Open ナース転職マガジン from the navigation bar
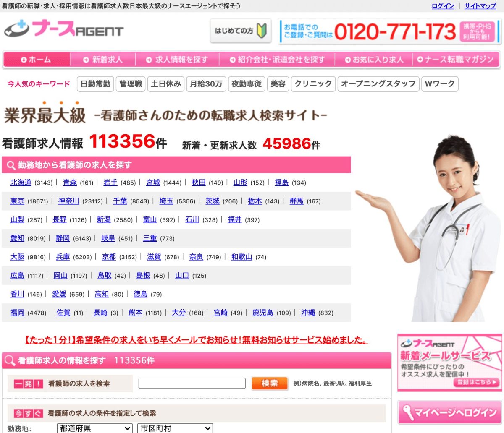The width and height of the screenshot is (504, 433). 455,60
